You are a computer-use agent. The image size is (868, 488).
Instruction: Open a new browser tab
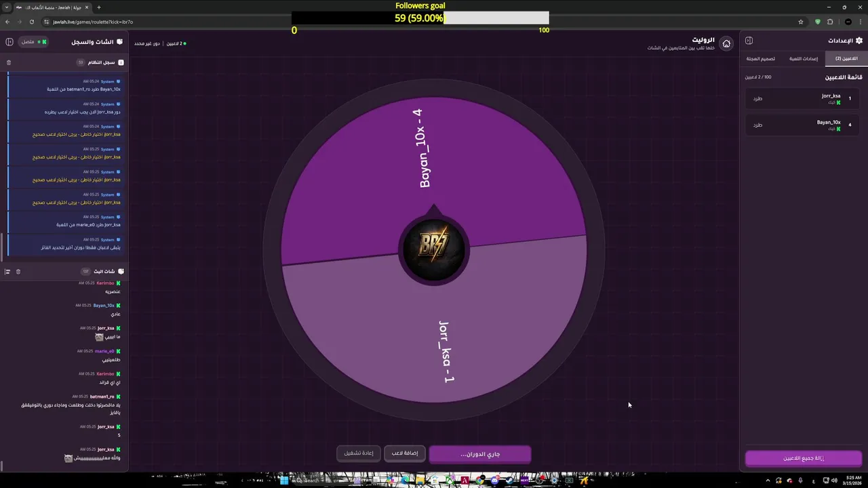point(99,7)
